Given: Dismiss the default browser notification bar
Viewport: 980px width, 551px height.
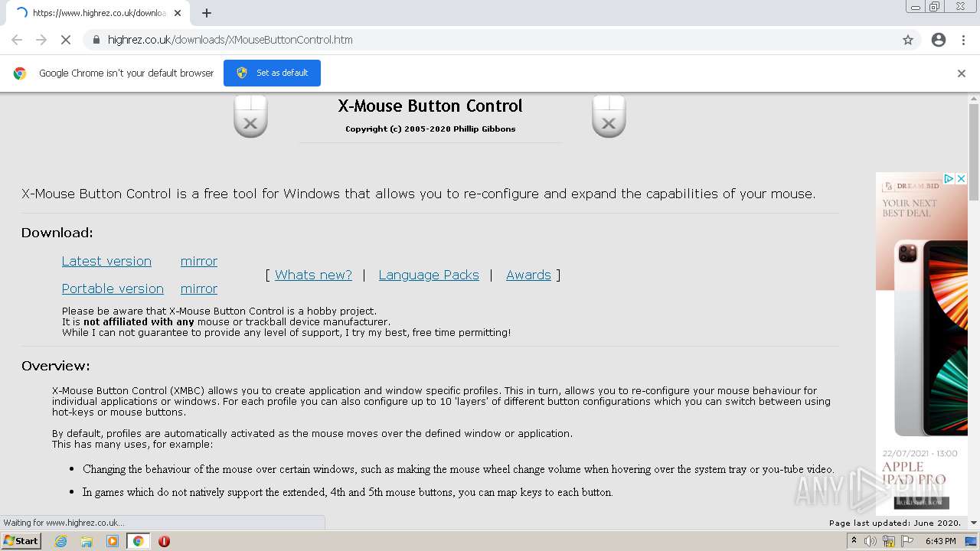Looking at the screenshot, I should pos(962,73).
